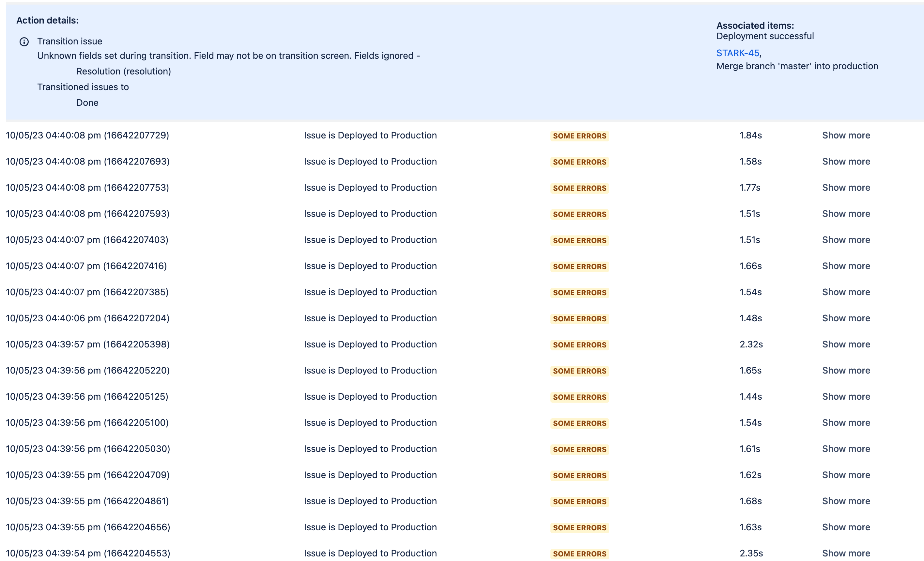Expand Show more on row 16642205100
The image size is (924, 561).
[846, 423]
